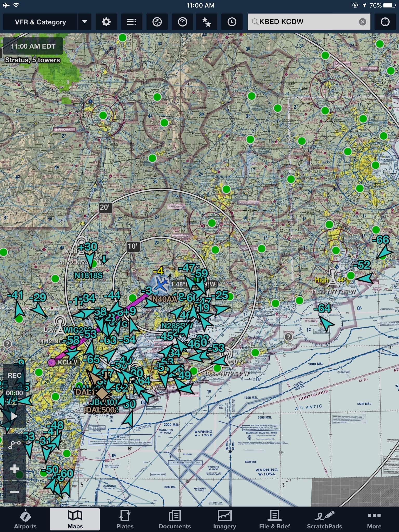399x532 pixels.
Task: Open the favorites stars icon
Action: click(206, 22)
